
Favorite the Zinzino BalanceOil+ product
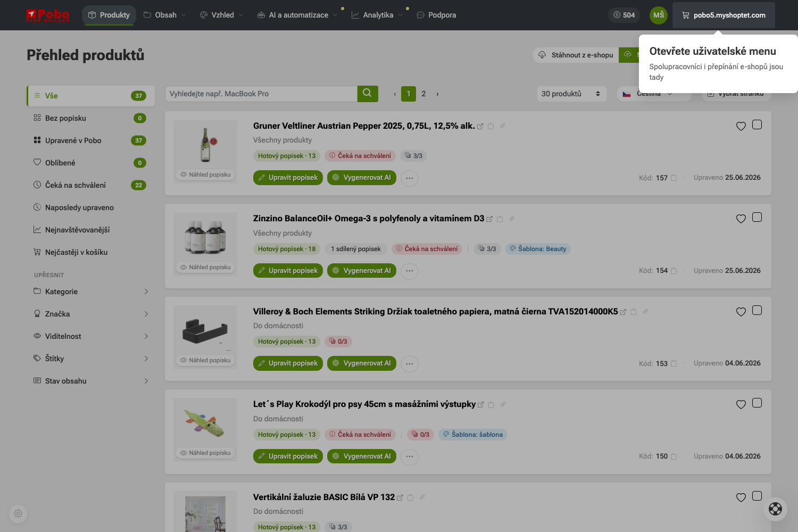(x=741, y=219)
